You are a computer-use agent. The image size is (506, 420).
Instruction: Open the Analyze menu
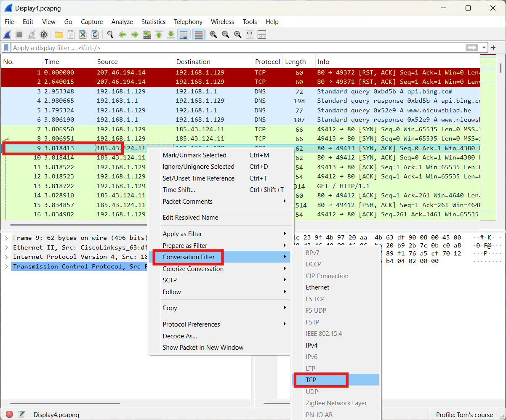point(122,22)
